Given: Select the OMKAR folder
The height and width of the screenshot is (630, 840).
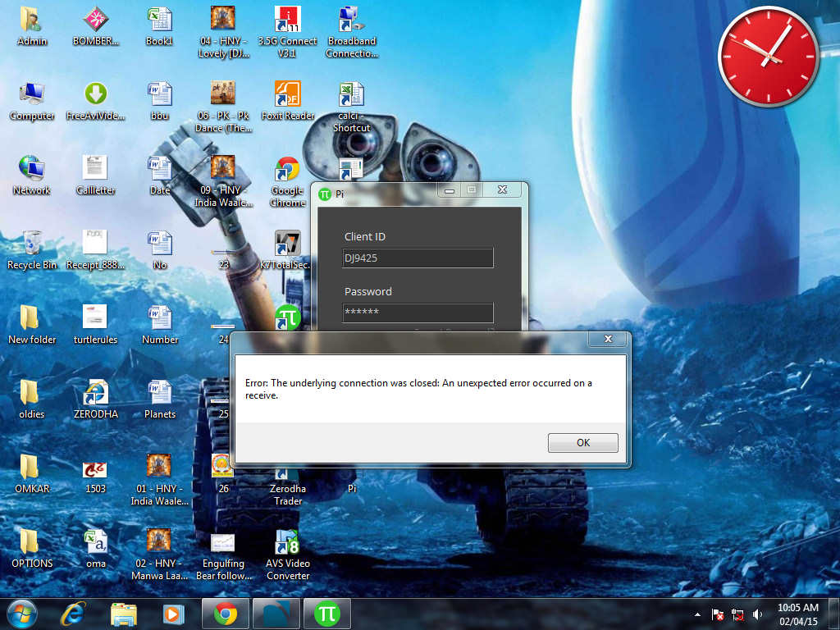Looking at the screenshot, I should (x=32, y=473).
